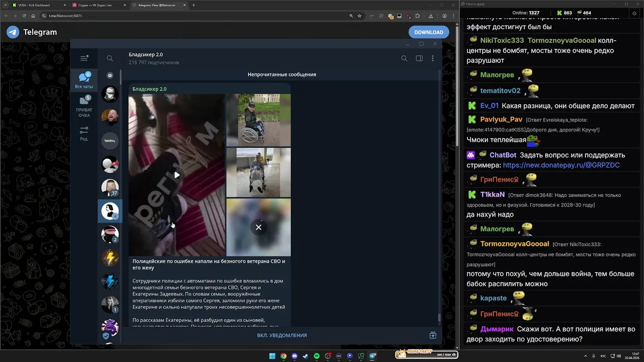This screenshot has height=362, width=644.
Task: Open search in the Telegram chat list
Action: (x=110, y=58)
